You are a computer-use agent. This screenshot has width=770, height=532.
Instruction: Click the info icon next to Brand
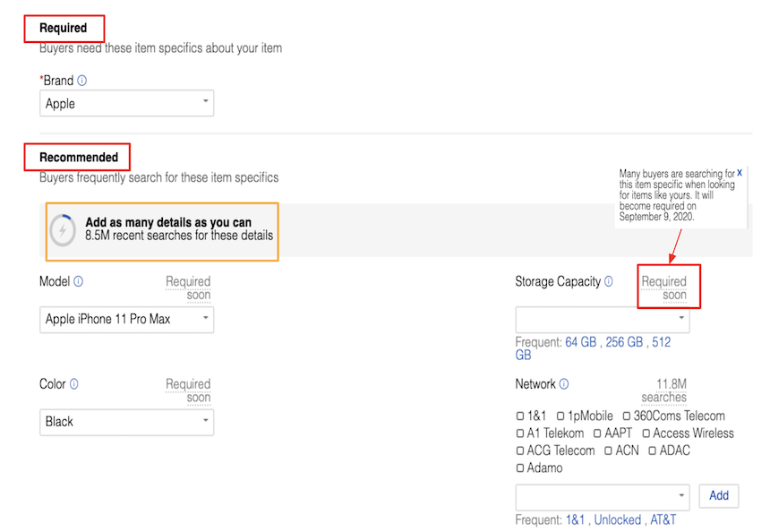pyautogui.click(x=82, y=81)
